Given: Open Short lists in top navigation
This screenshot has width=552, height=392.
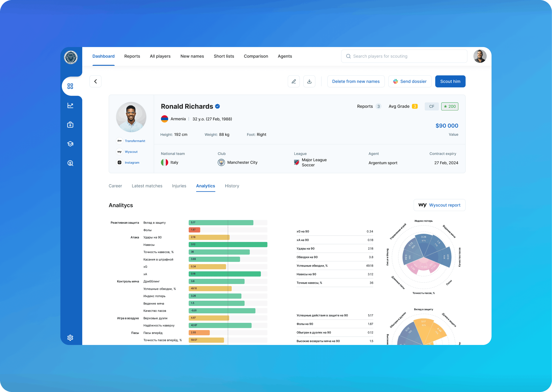Looking at the screenshot, I should [224, 56].
